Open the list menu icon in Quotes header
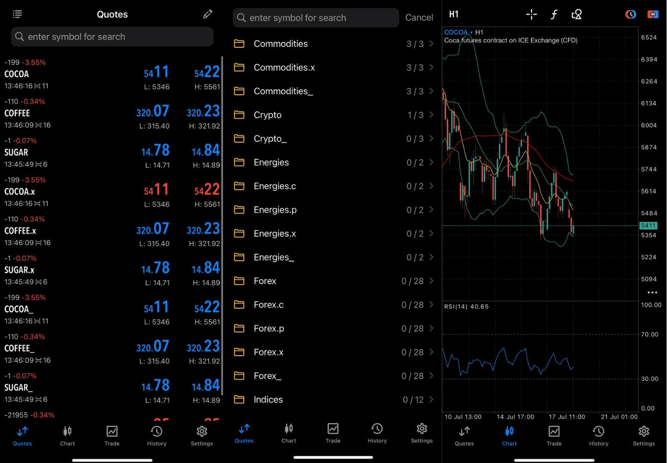 click(17, 14)
